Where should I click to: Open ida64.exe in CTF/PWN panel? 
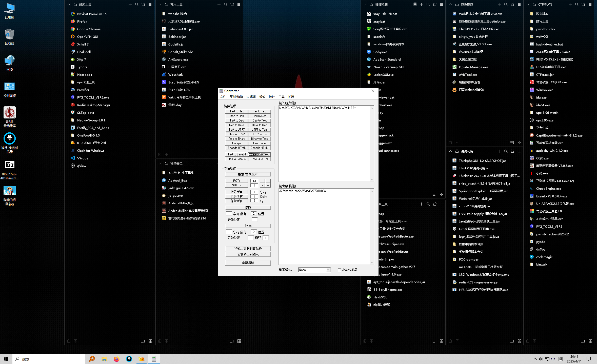[x=543, y=105]
